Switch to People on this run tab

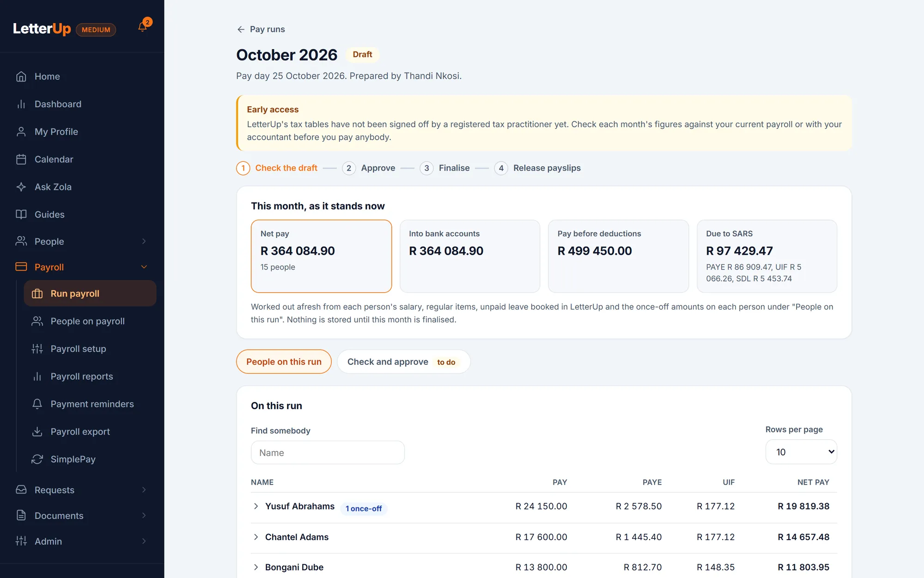pos(284,362)
